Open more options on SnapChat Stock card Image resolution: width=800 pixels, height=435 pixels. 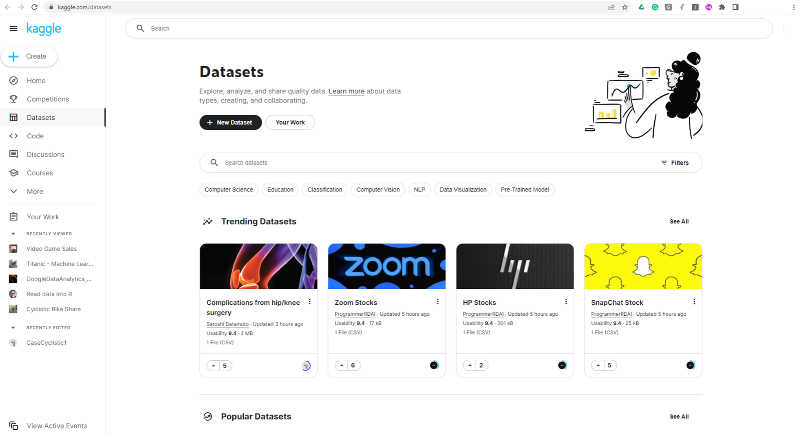point(694,302)
